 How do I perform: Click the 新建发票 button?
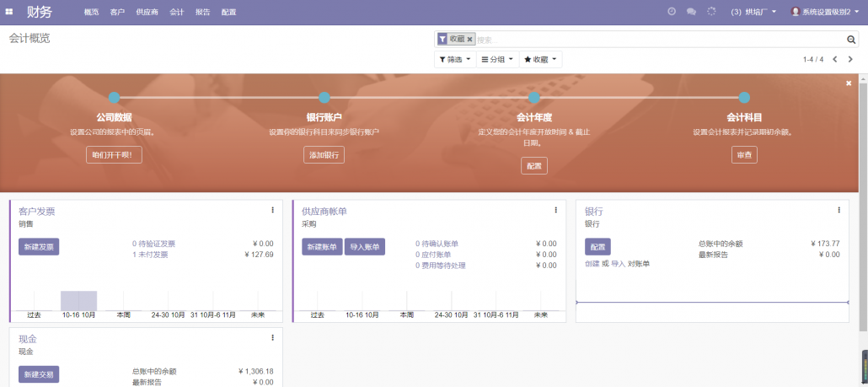pyautogui.click(x=39, y=247)
